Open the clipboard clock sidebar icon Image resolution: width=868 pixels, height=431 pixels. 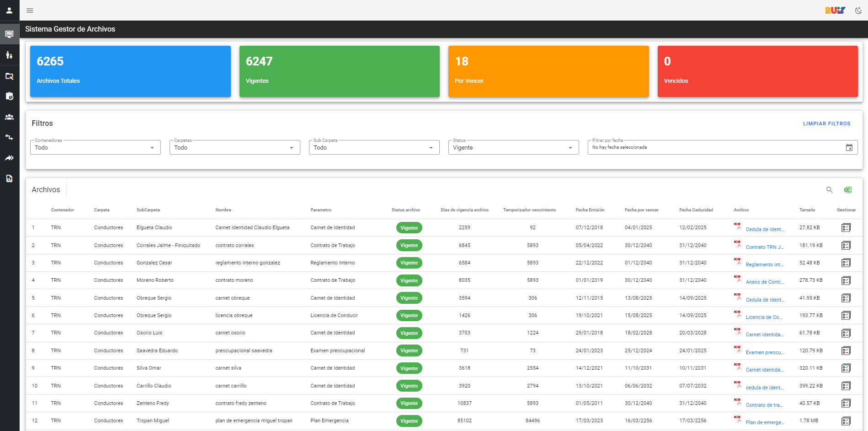tap(9, 96)
